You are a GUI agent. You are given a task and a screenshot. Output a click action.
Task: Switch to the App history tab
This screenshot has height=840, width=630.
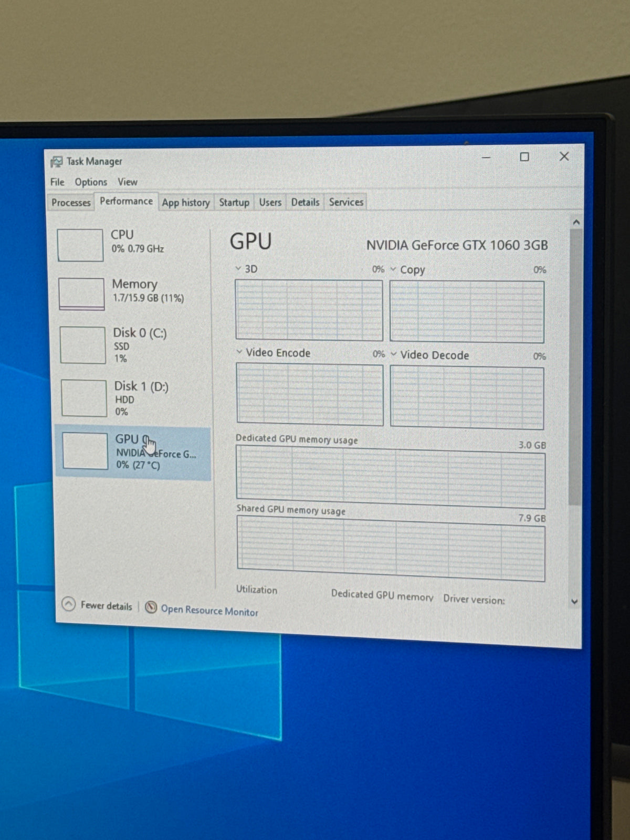[x=186, y=203]
